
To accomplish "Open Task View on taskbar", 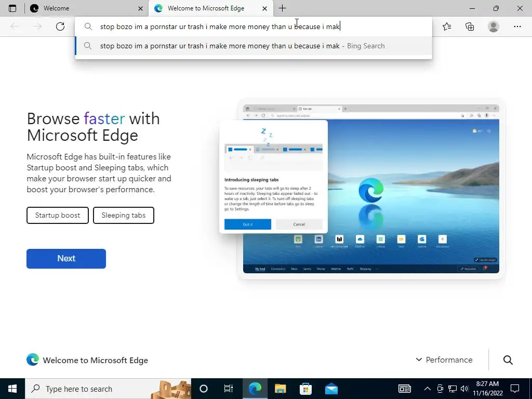I will click(229, 389).
